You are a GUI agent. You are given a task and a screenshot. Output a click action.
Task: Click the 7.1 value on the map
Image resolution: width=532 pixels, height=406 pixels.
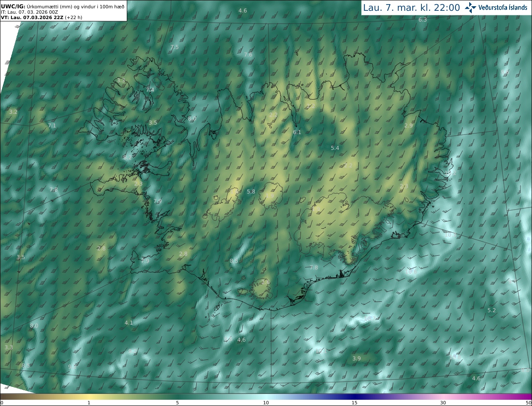click(x=52, y=125)
